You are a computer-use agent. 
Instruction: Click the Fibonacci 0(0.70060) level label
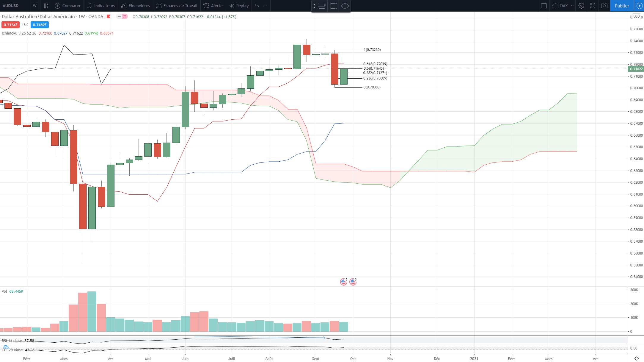click(x=372, y=87)
